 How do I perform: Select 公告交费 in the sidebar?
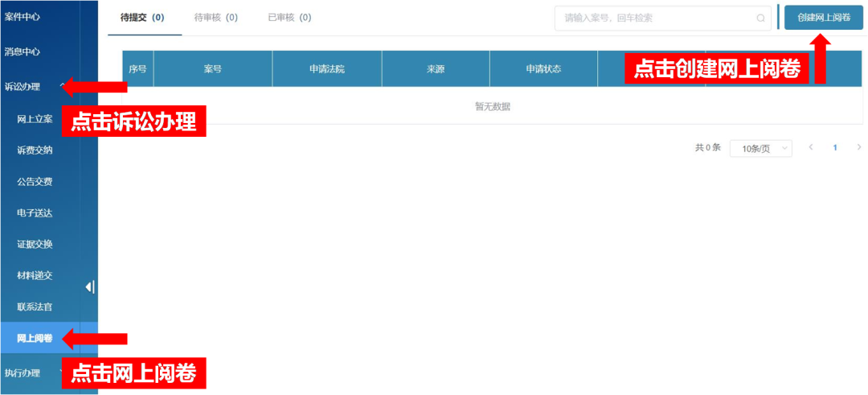click(x=35, y=182)
